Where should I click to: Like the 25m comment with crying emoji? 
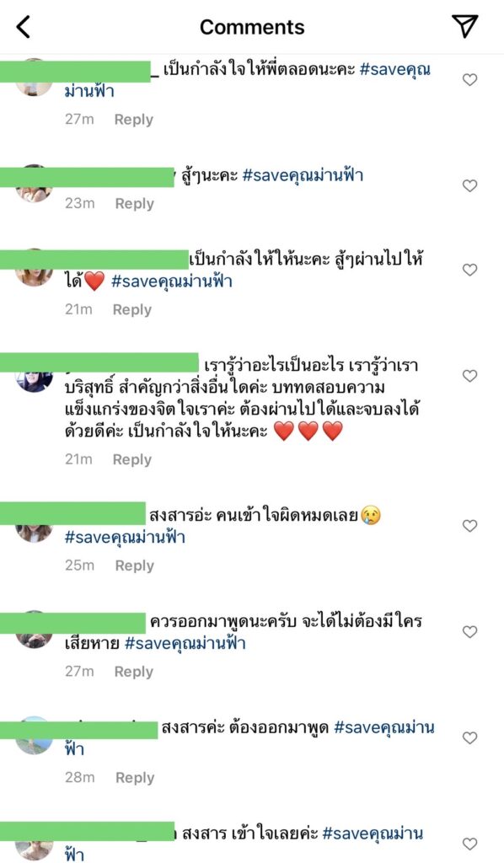click(x=469, y=526)
